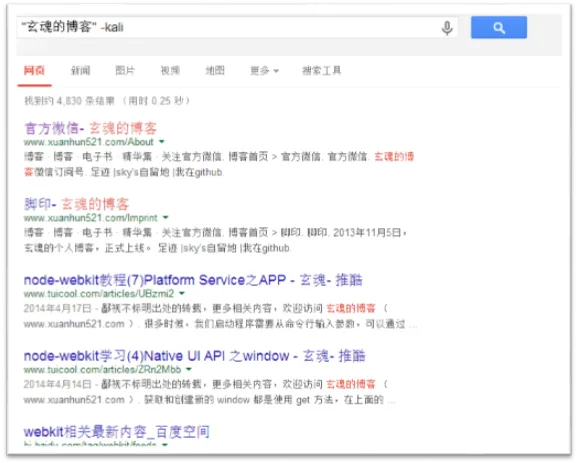
Task: Open webkit相关最新内容_百度空间 result
Action: [117, 432]
